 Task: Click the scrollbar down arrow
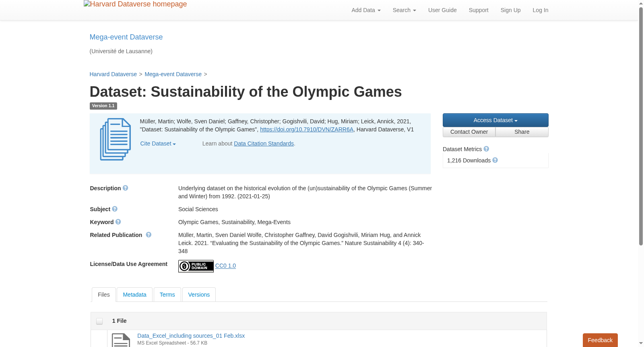point(641,343)
